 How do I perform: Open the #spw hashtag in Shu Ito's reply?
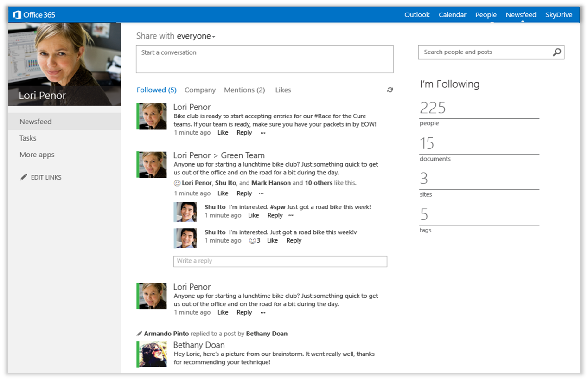pyautogui.click(x=277, y=207)
